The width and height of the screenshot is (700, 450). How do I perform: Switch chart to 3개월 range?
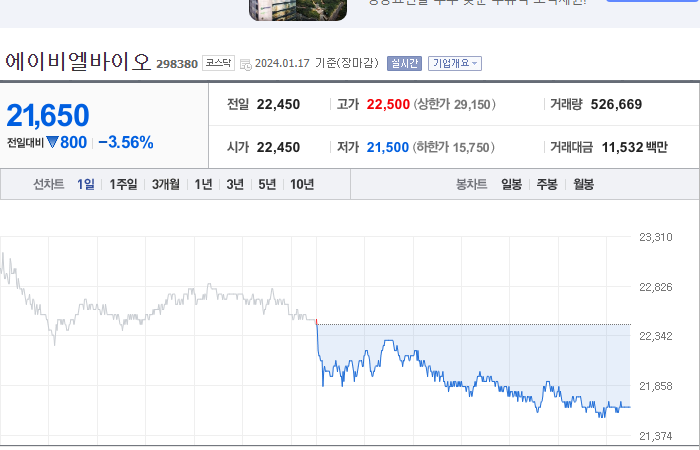(x=166, y=184)
